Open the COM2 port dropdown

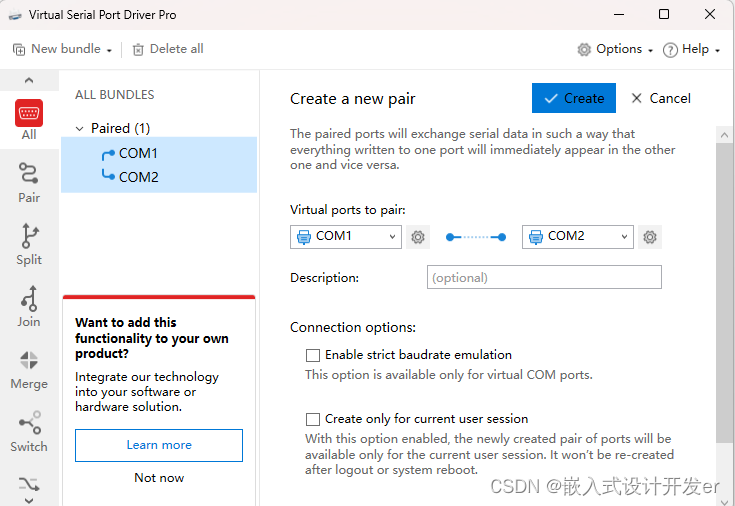coord(578,237)
